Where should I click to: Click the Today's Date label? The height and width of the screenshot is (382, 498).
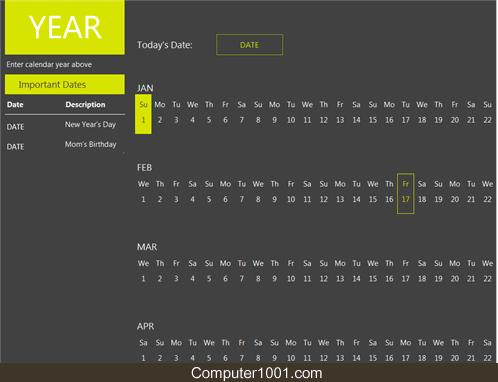pyautogui.click(x=165, y=45)
